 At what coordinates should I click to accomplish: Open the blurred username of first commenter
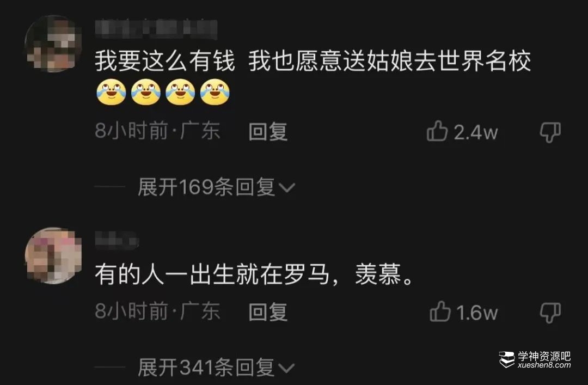point(156,29)
